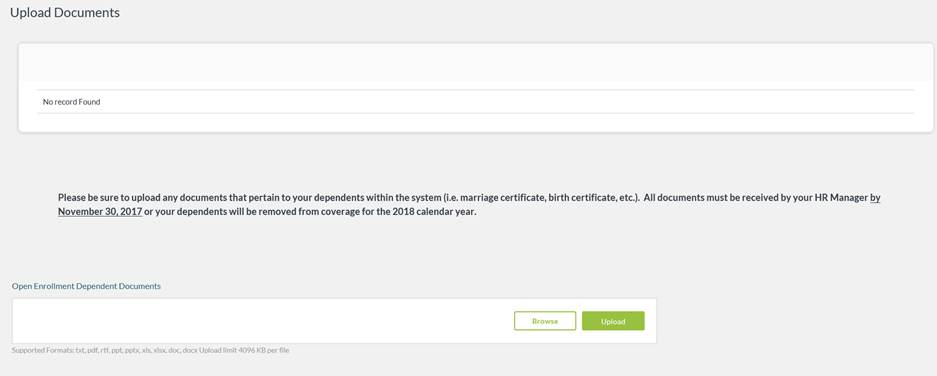Click the green Upload button

coord(613,321)
